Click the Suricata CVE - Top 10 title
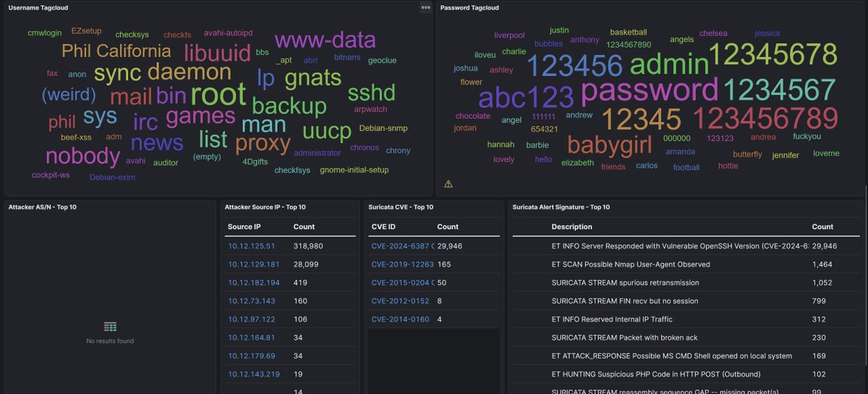 pos(401,207)
